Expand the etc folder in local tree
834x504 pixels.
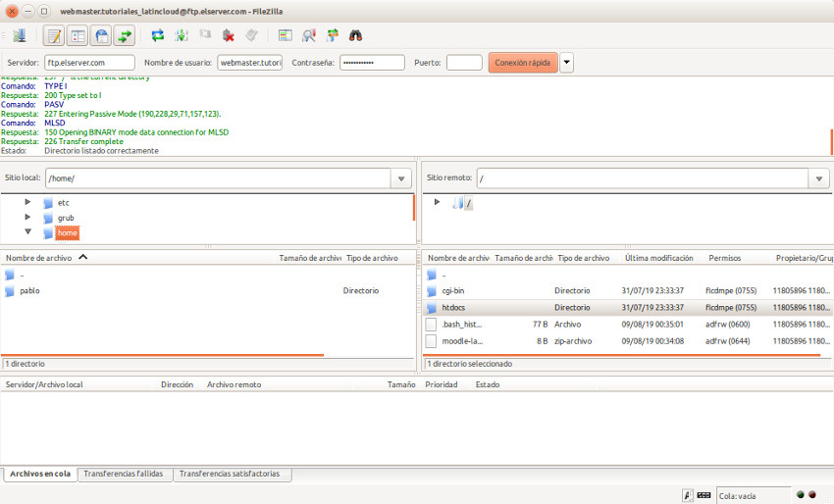pos(27,202)
